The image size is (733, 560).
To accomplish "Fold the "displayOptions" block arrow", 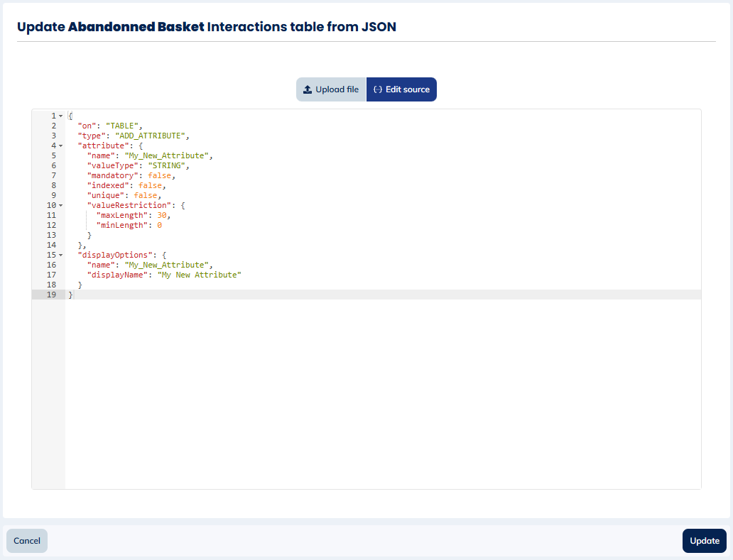I will click(60, 255).
